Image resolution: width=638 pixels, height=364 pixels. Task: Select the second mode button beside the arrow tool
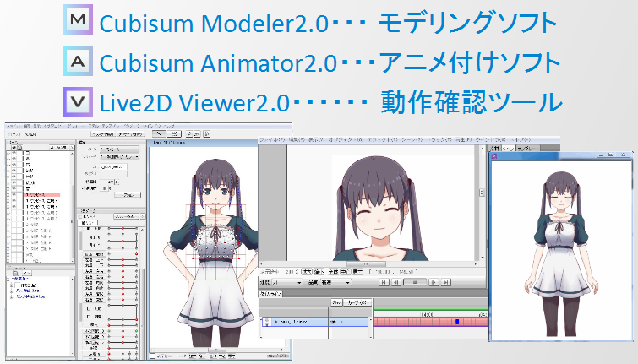pyautogui.click(x=174, y=133)
